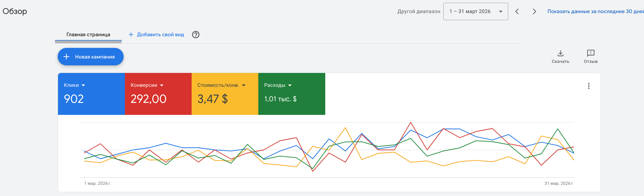Click plus icon beside Добавить свой вид
Screen dimensions: 644x196
[x=131, y=35]
